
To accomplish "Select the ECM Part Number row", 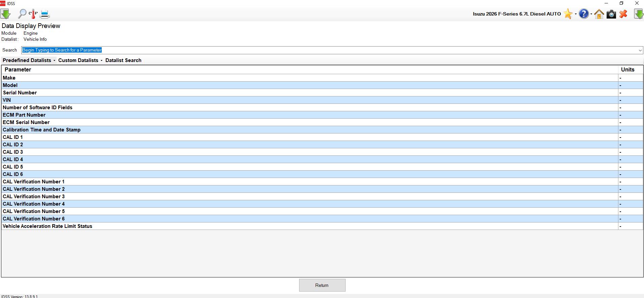I will (322, 115).
